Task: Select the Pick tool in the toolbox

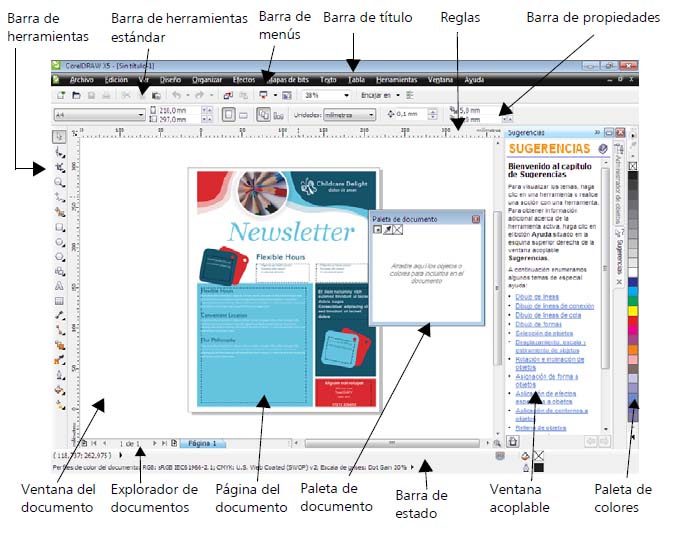Action: 59,137
